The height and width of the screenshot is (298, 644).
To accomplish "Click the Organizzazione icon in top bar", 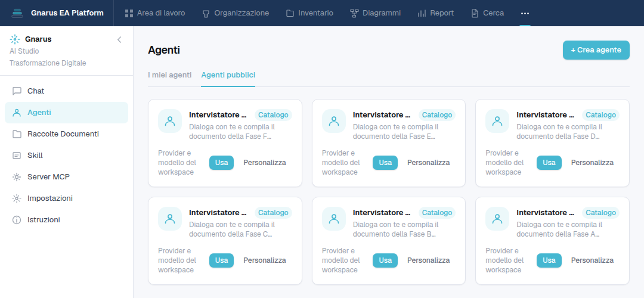I will (206, 14).
